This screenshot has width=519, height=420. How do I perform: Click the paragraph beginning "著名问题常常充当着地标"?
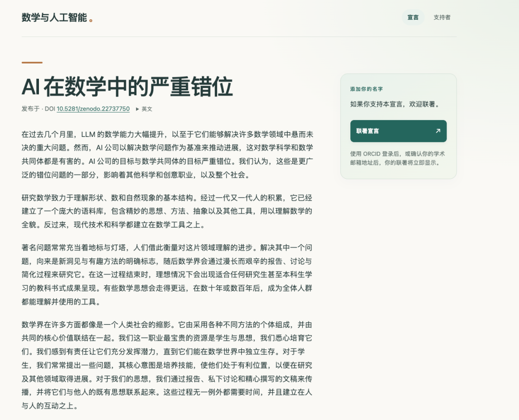point(167,275)
